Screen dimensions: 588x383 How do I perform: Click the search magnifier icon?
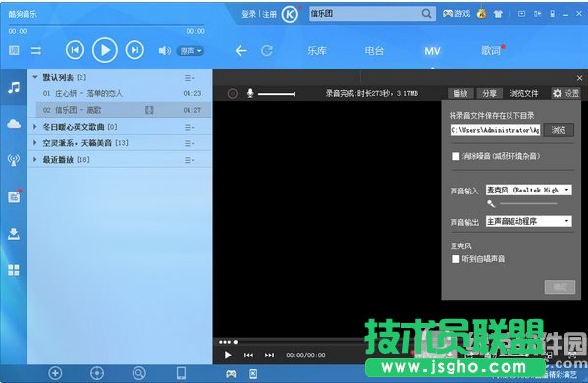click(x=426, y=14)
